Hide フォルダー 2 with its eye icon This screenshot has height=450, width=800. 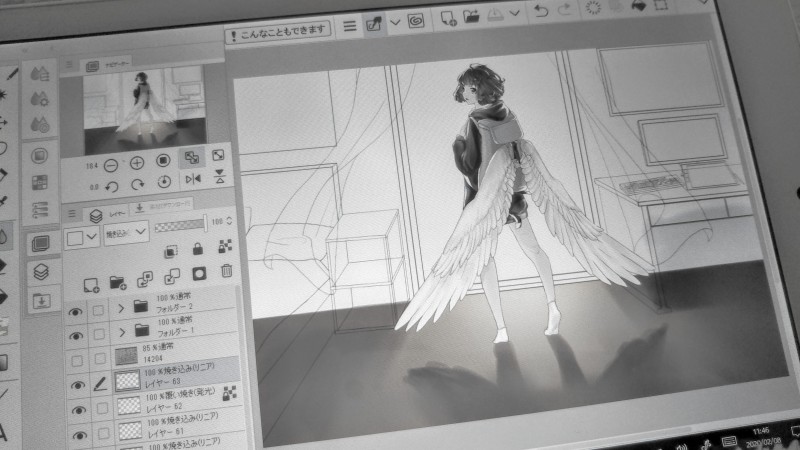click(x=76, y=313)
